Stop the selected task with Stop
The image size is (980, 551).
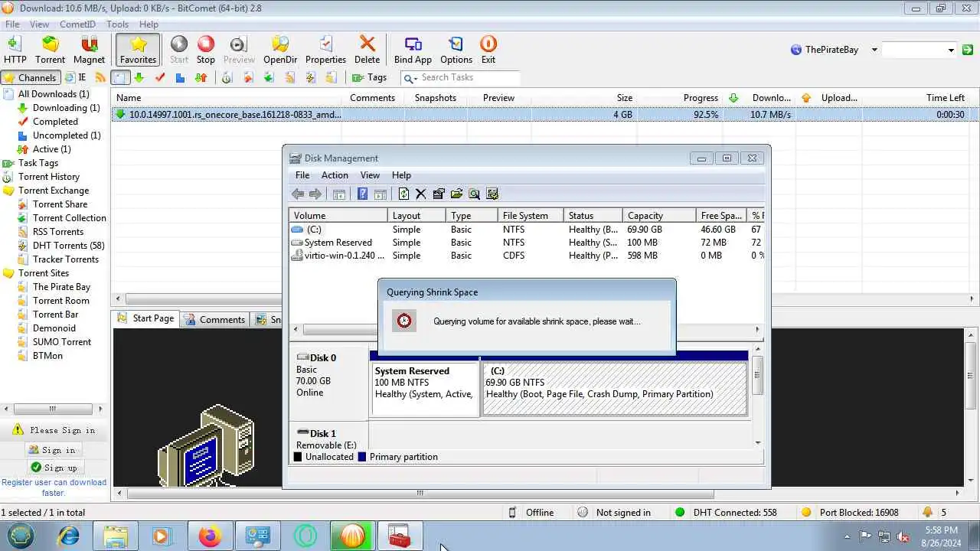[206, 50]
